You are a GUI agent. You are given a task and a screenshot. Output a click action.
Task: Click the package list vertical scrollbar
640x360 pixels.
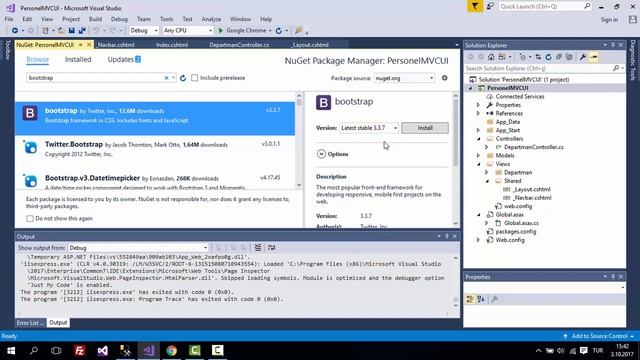pyautogui.click(x=299, y=141)
